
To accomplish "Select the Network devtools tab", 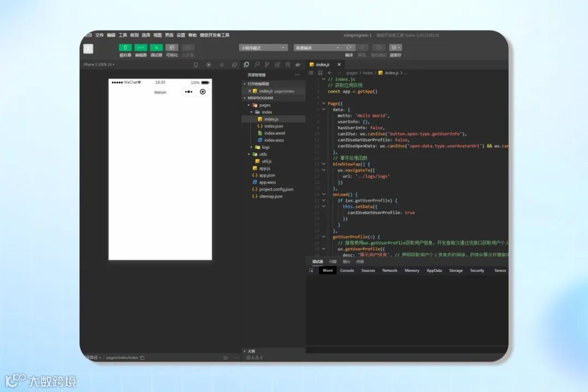I will 390,270.
